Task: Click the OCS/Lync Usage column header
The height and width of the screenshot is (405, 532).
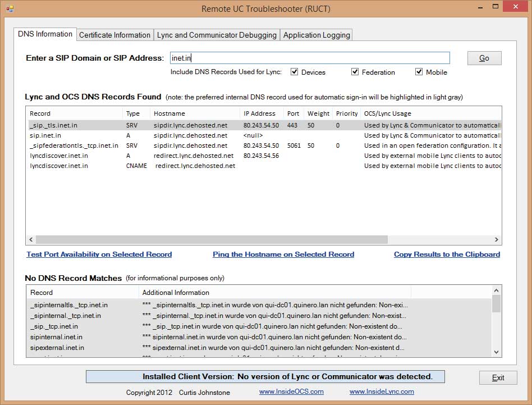Action: pyautogui.click(x=431, y=113)
